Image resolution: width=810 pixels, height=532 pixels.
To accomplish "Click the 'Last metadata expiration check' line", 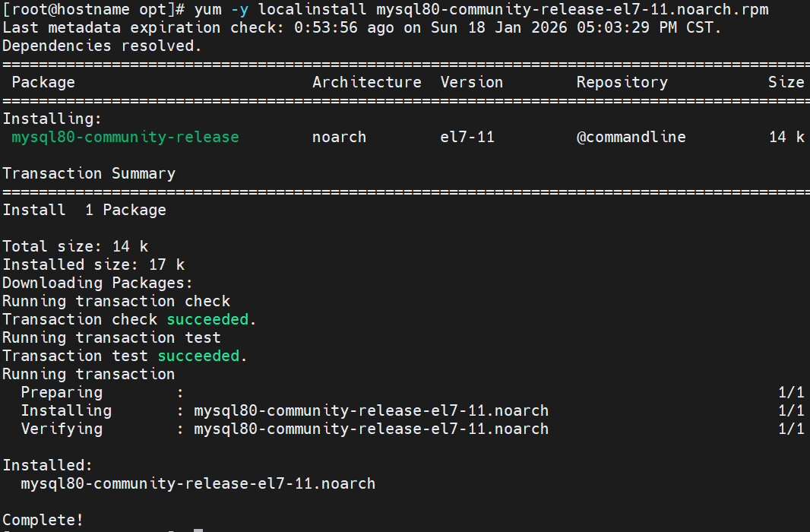I will point(362,28).
